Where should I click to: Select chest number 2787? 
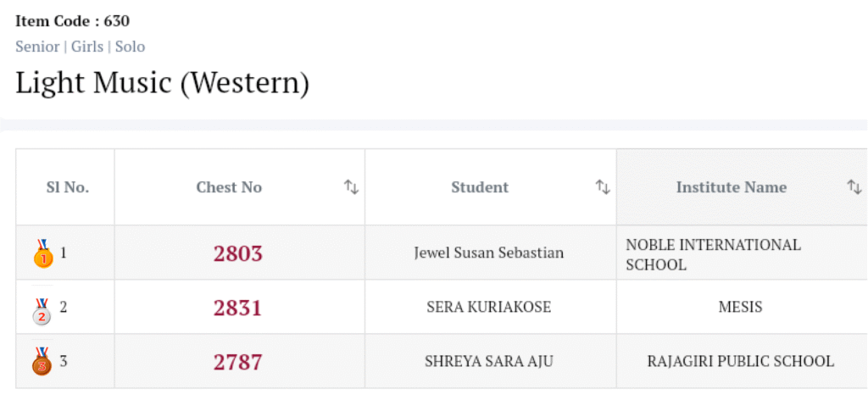pos(237,362)
